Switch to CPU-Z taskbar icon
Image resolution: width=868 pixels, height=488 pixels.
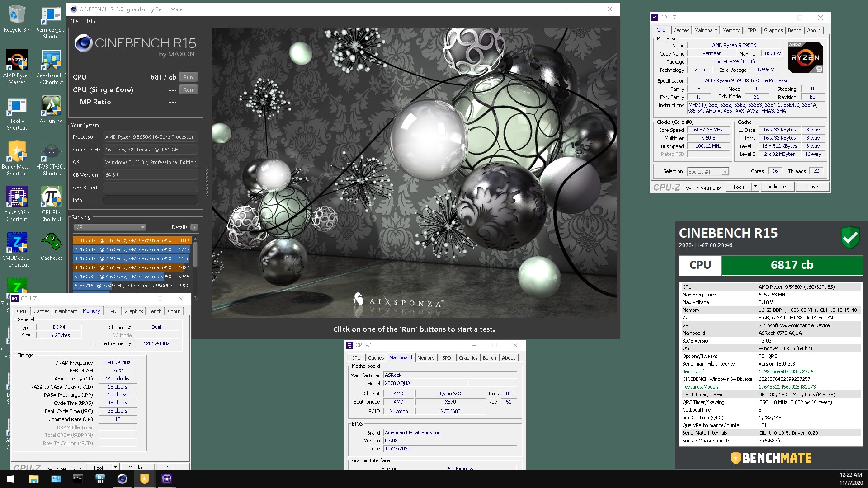(166, 479)
